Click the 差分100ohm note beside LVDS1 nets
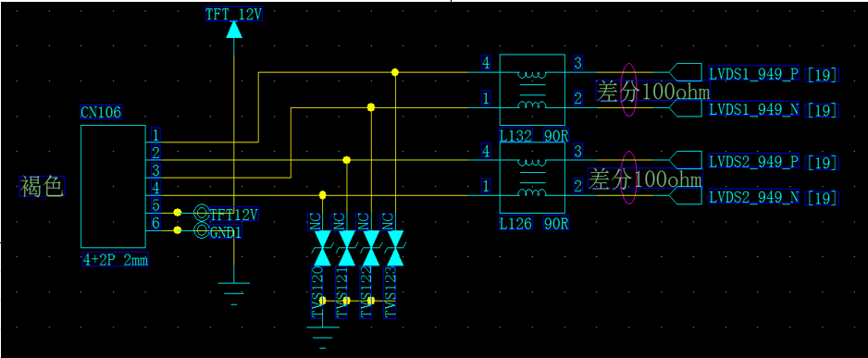 coord(652,92)
